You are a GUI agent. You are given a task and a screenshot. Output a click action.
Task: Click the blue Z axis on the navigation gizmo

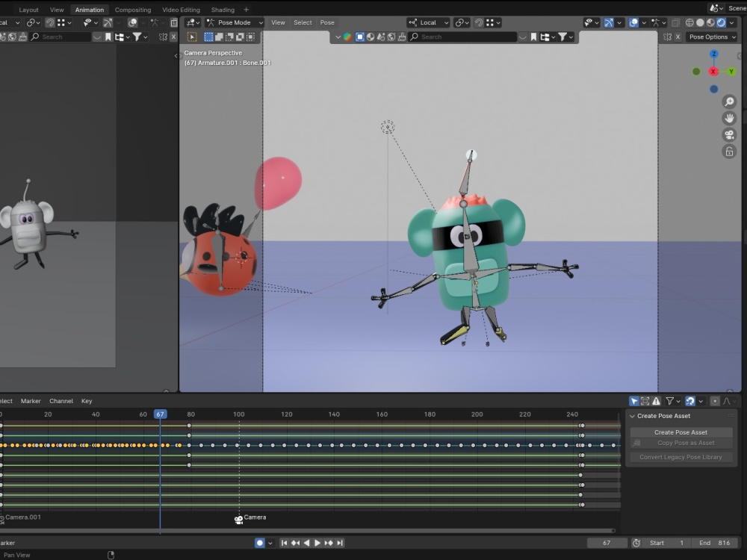coord(713,54)
